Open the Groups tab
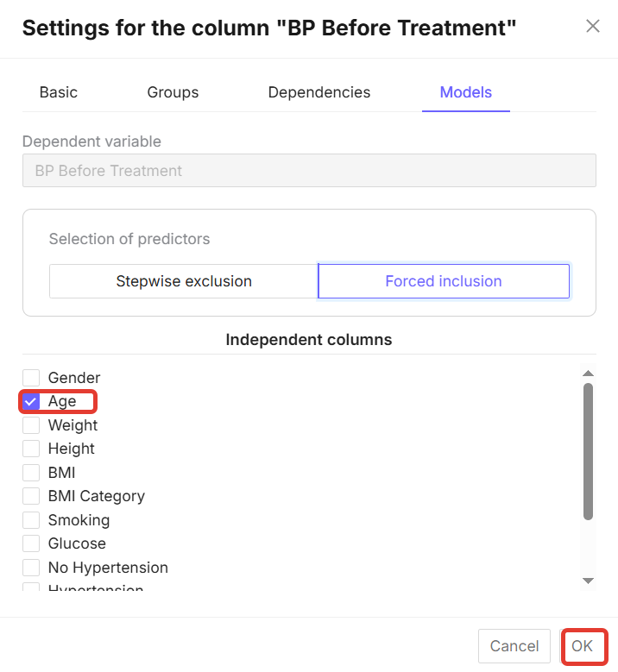618x672 pixels. point(173,92)
